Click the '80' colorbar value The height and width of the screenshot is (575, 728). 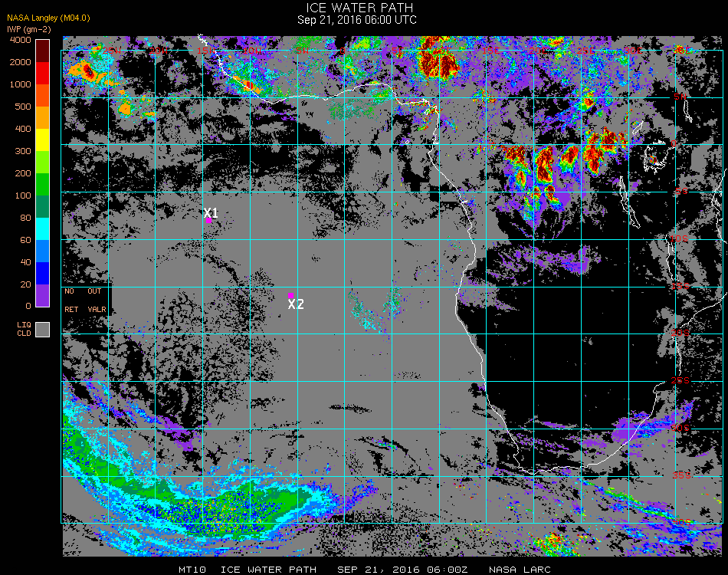(x=25, y=219)
